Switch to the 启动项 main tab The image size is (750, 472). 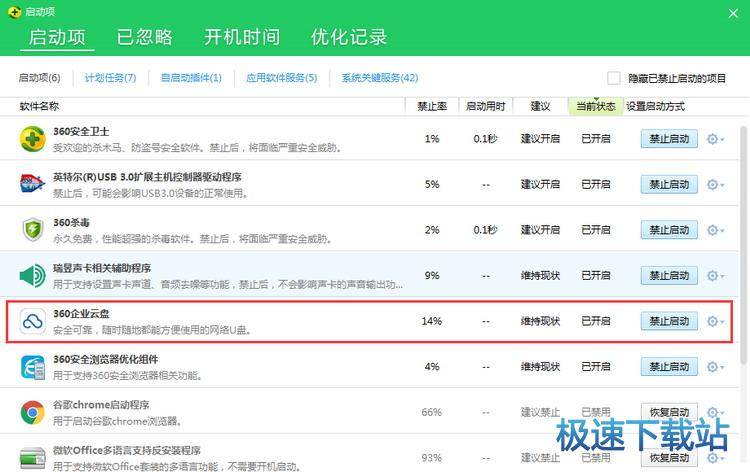click(x=57, y=37)
